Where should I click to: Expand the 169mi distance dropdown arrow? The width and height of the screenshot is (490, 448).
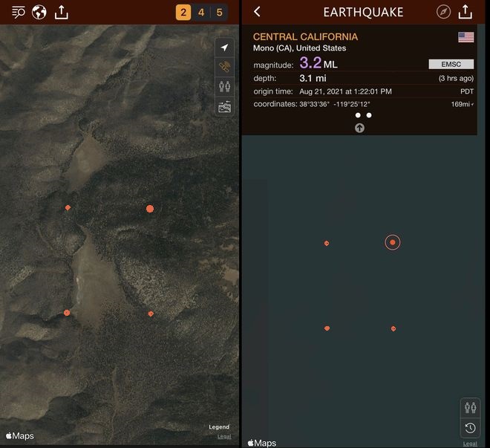(472, 105)
